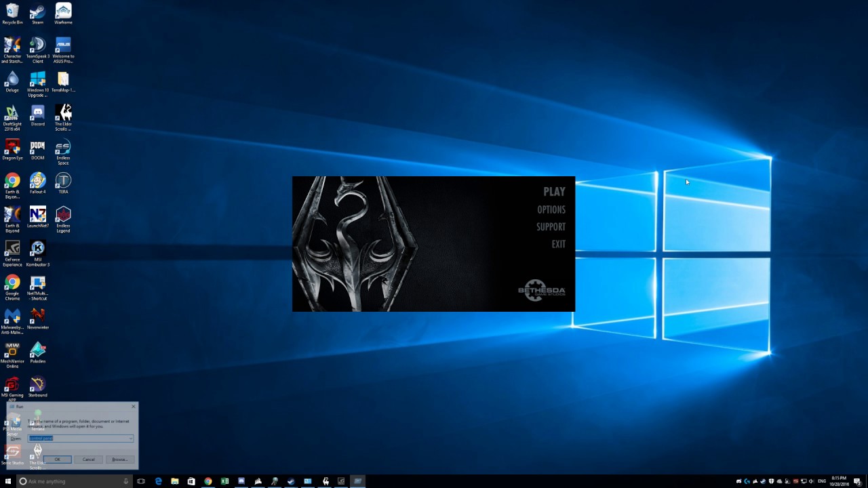Open the volume control in system tray
Screen dimensions: 868x488
[812, 481]
